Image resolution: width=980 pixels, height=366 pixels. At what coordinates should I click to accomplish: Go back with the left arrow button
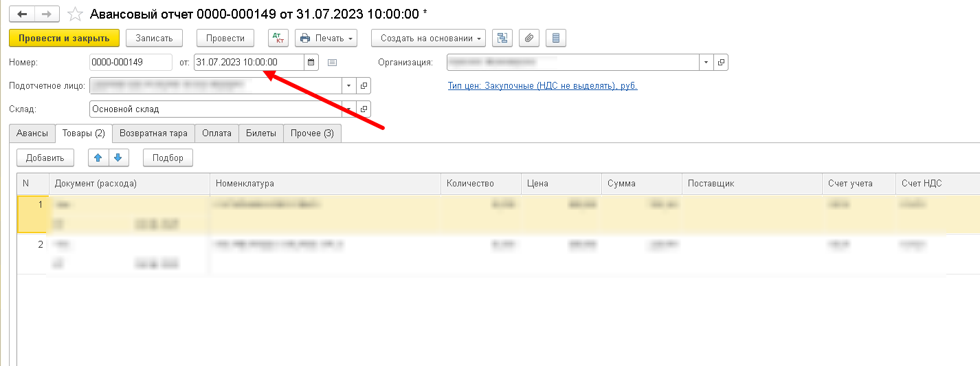coord(22,14)
